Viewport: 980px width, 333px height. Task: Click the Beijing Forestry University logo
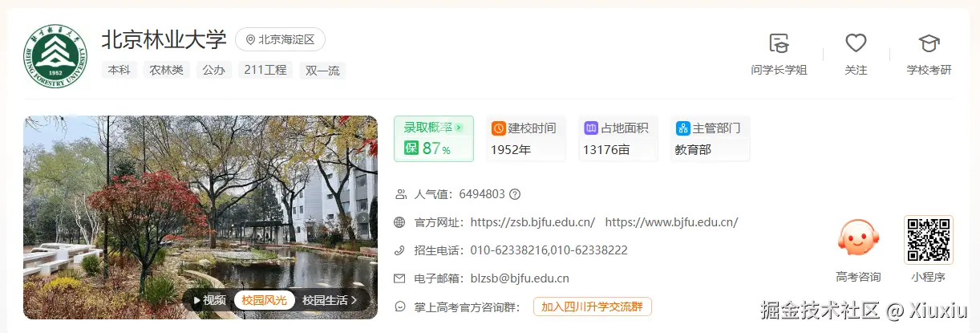click(x=55, y=55)
